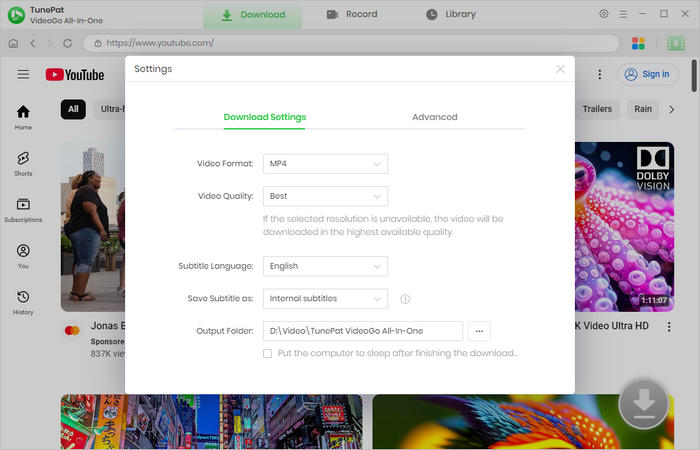The height and width of the screenshot is (450, 700).
Task: Open the settings gear in title bar
Action: click(x=604, y=14)
